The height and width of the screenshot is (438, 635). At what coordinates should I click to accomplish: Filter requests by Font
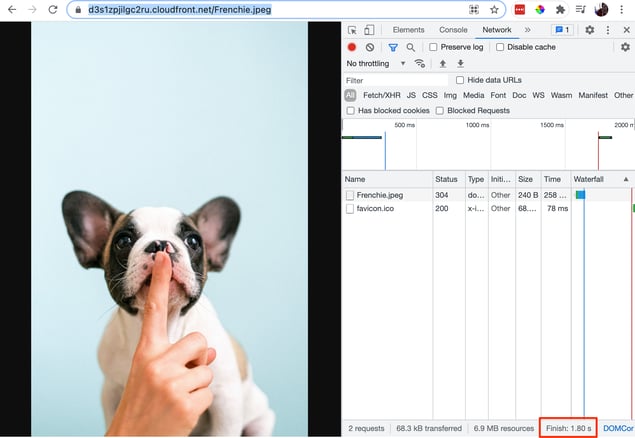(498, 96)
